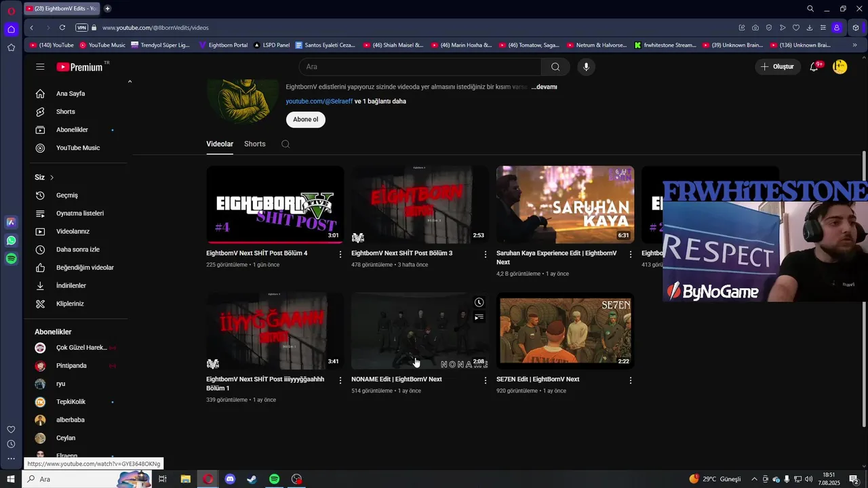Screen dimensions: 868x488
Task: Start voice search with microphone icon
Action: click(x=587, y=66)
